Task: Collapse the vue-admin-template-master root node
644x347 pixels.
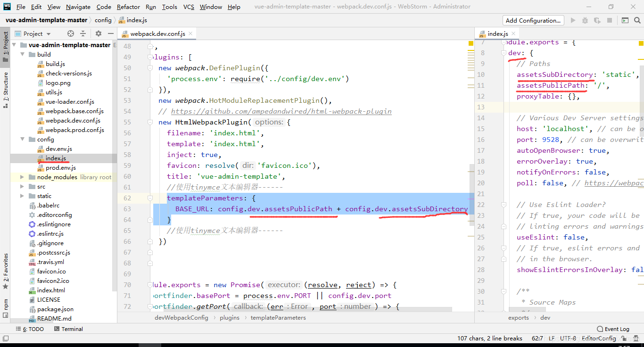Action: [x=14, y=45]
